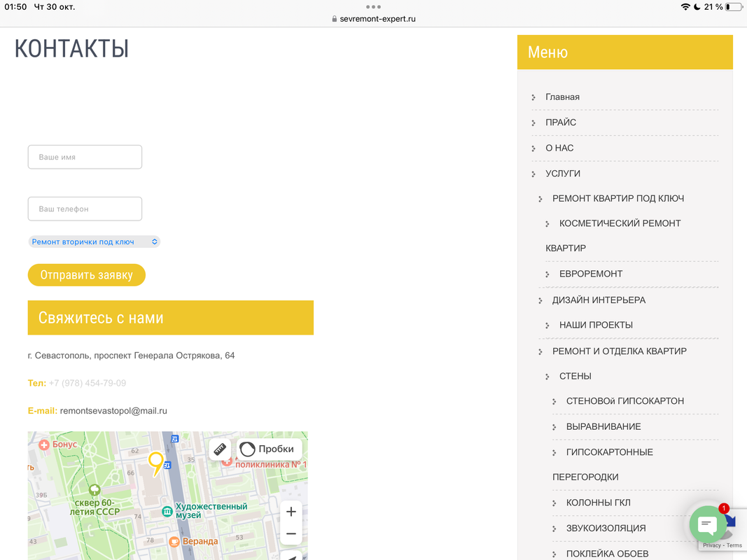
Task: Click the yellow location pin on map
Action: click(x=156, y=464)
